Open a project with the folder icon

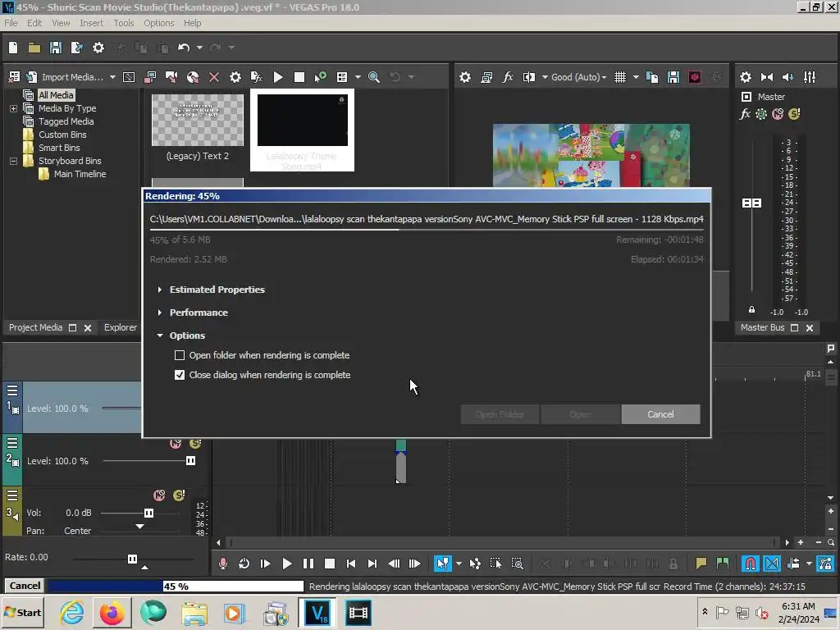pyautogui.click(x=34, y=48)
